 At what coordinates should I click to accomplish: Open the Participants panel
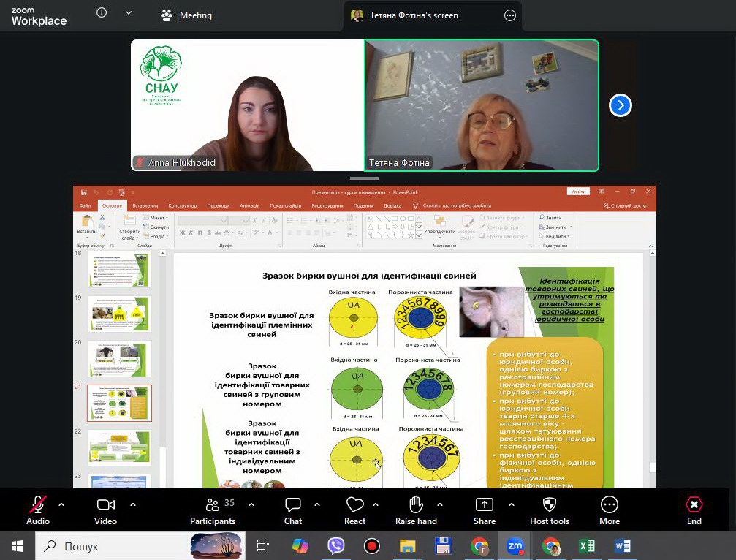(213, 505)
